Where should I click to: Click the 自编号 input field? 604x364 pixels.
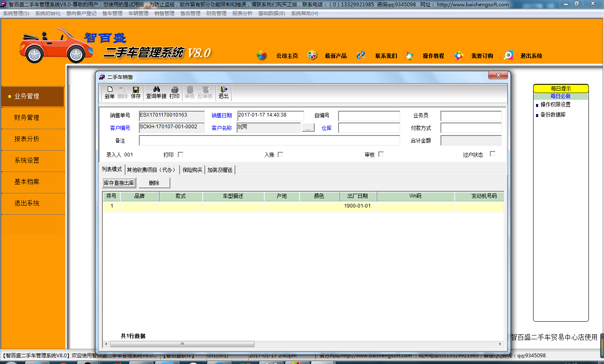(369, 116)
